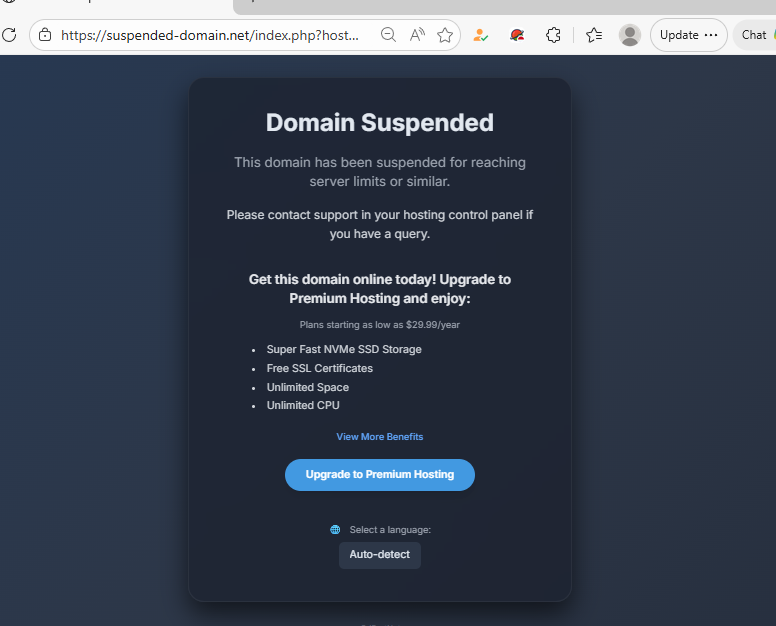Add this page to favorites star
Image resolution: width=776 pixels, height=626 pixels.
click(445, 35)
